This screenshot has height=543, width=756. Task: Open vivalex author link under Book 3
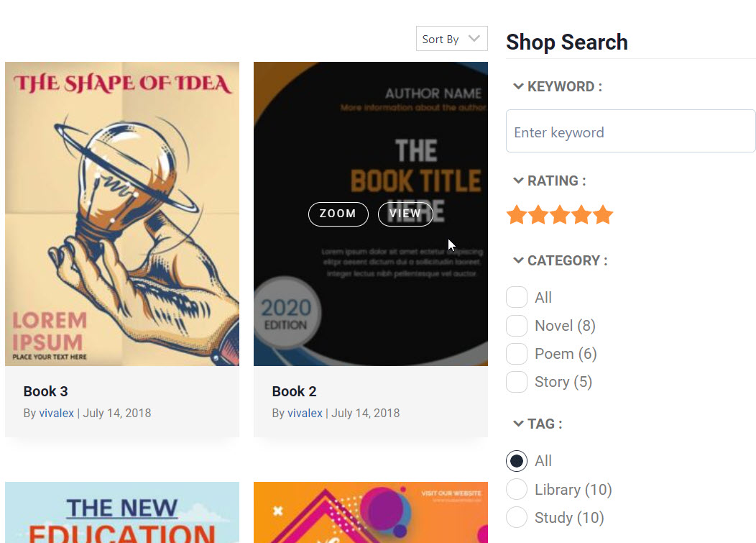(x=57, y=413)
